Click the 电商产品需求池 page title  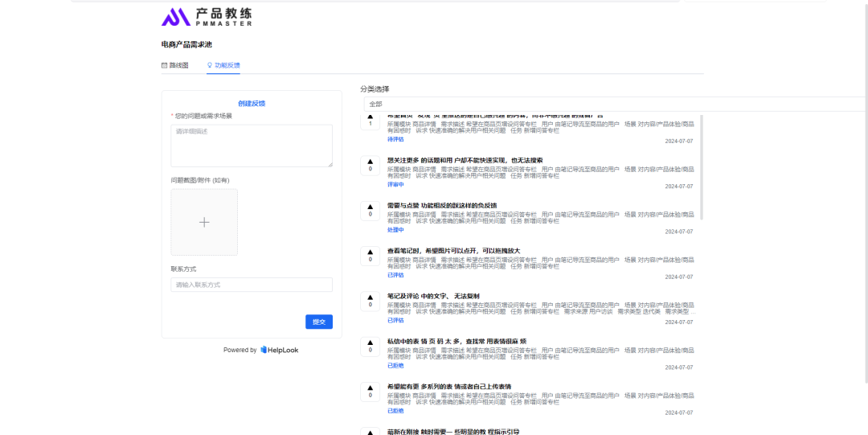(x=186, y=44)
